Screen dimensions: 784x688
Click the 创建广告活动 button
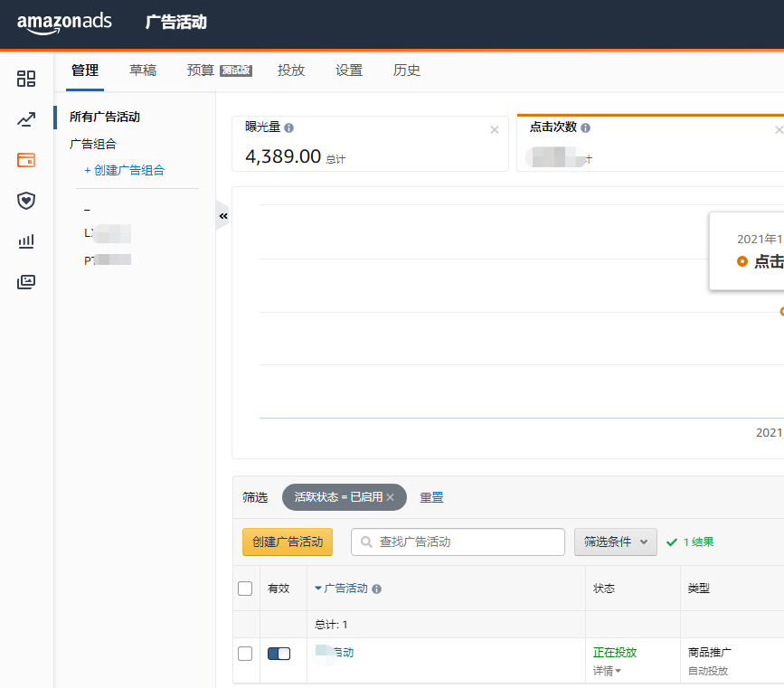288,542
